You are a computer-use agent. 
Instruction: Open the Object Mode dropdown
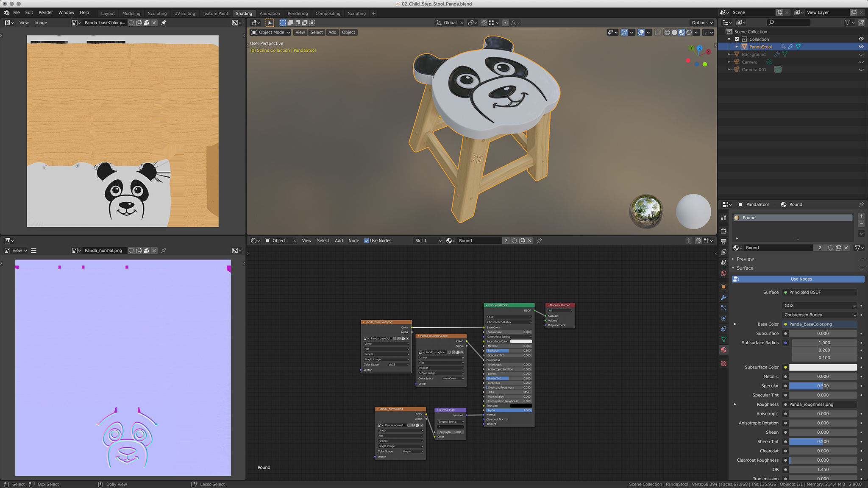coord(271,32)
